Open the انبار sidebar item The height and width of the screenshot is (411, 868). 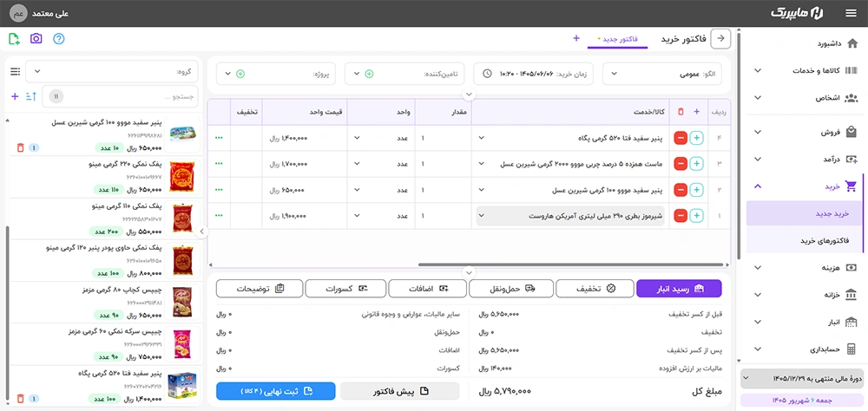pyautogui.click(x=805, y=322)
